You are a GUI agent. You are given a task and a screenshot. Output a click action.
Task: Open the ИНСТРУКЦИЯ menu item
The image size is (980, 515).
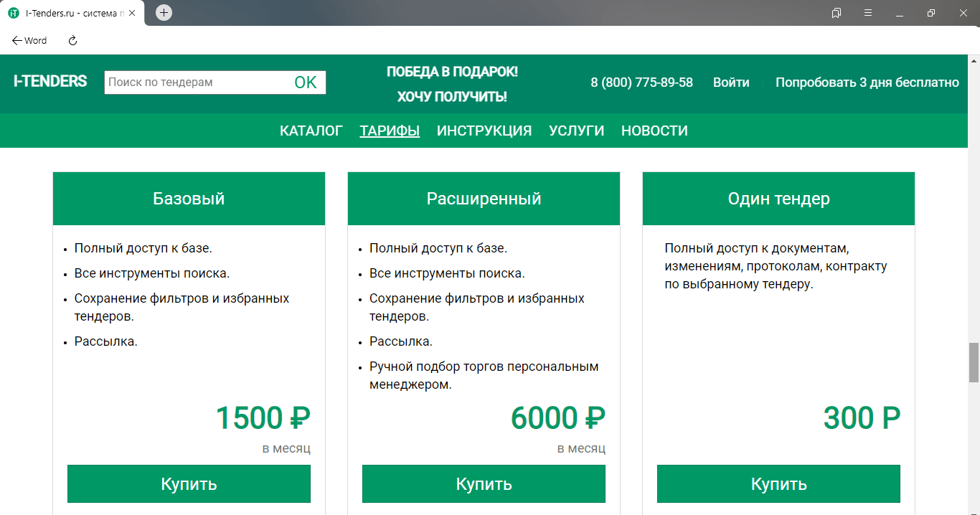(x=484, y=131)
